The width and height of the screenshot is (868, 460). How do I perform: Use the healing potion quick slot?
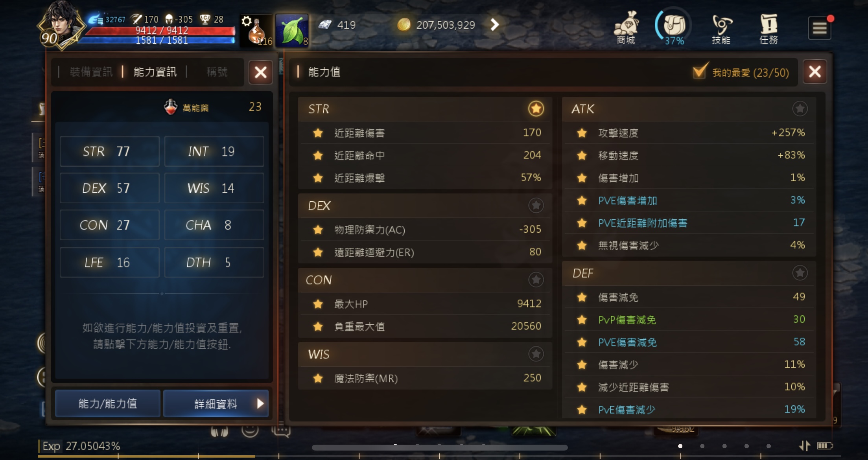click(257, 31)
